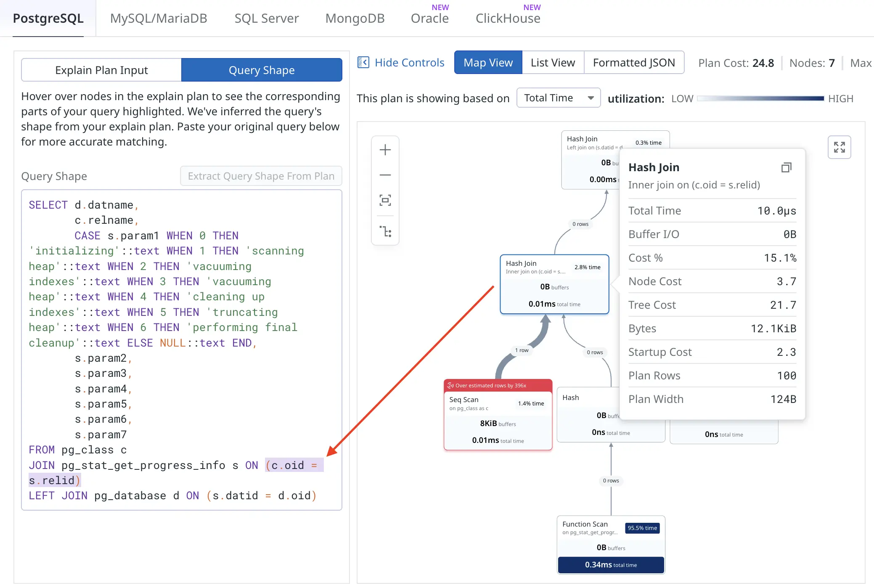Click the utilization gradient bar
The height and width of the screenshot is (588, 874).
[x=760, y=98]
